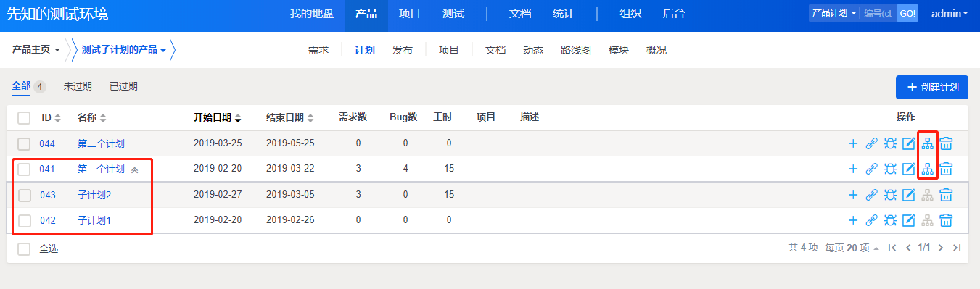Go to the last page using pager arrow
The width and height of the screenshot is (980, 289).
[x=957, y=248]
